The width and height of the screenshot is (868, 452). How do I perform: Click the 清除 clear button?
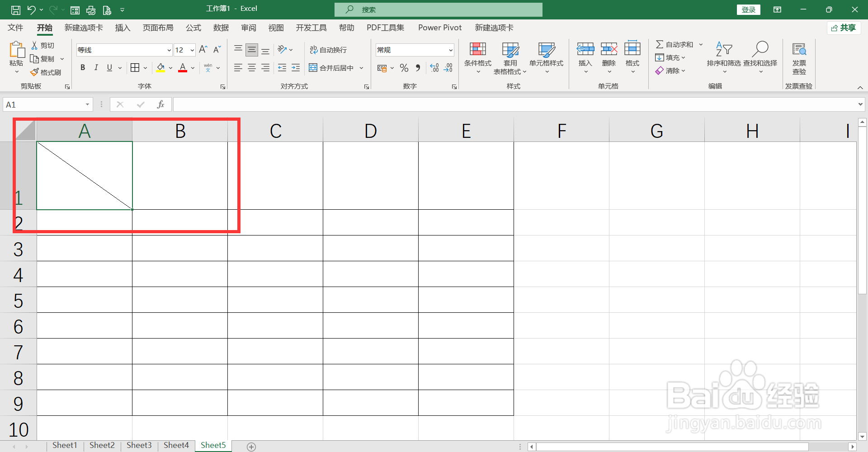[670, 71]
